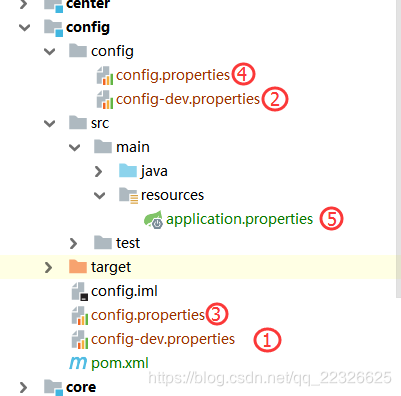Select the "resources" folder label
Image resolution: width=401 pixels, height=396 pixels.
(172, 195)
